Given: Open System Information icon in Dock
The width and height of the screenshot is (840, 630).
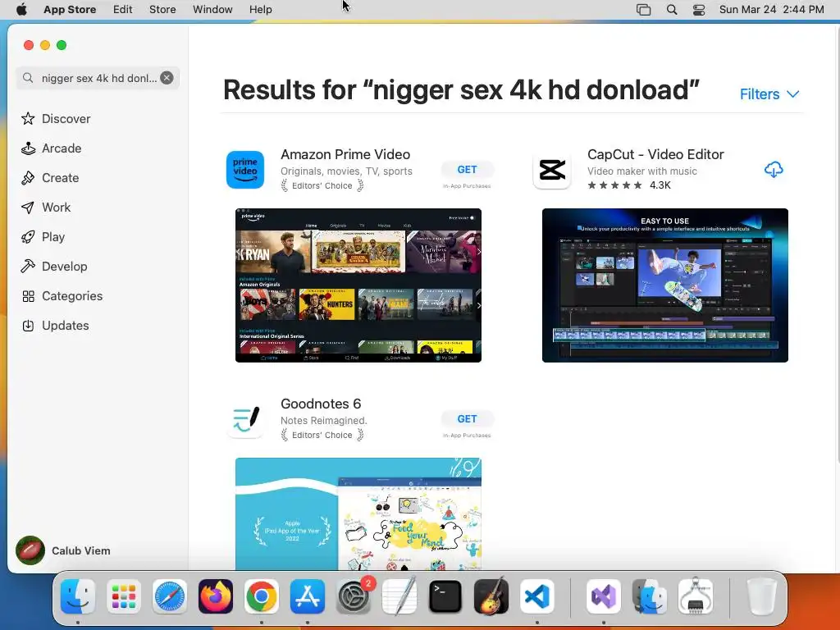Looking at the screenshot, I should (x=696, y=596).
